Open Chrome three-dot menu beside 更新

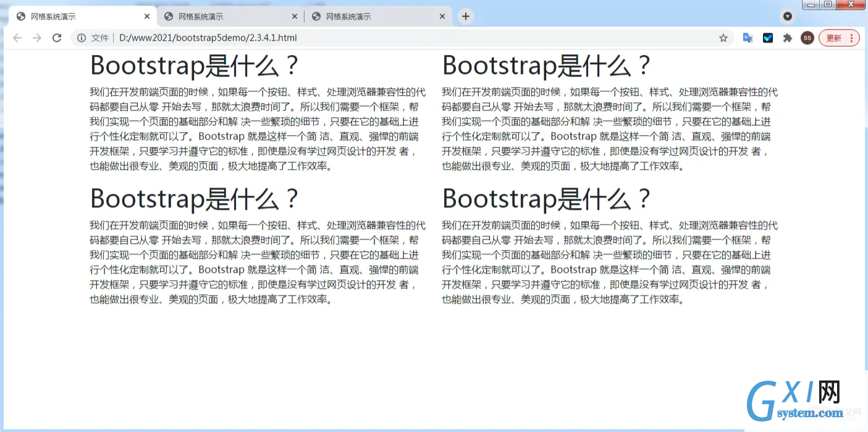click(x=852, y=38)
